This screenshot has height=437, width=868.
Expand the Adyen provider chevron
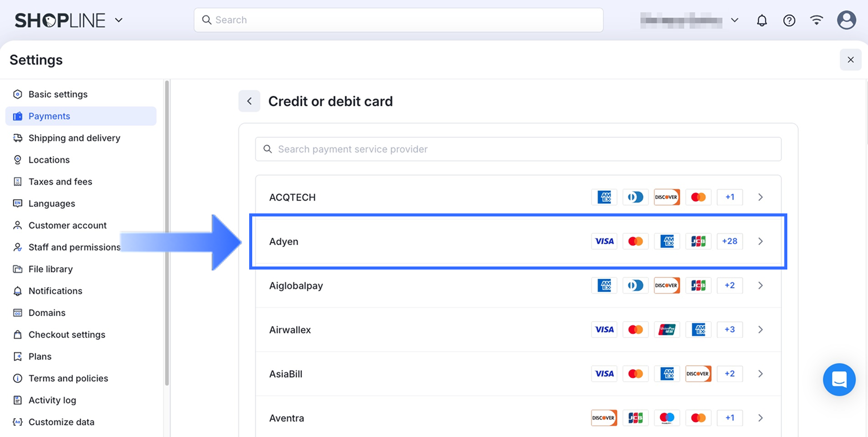[760, 241]
